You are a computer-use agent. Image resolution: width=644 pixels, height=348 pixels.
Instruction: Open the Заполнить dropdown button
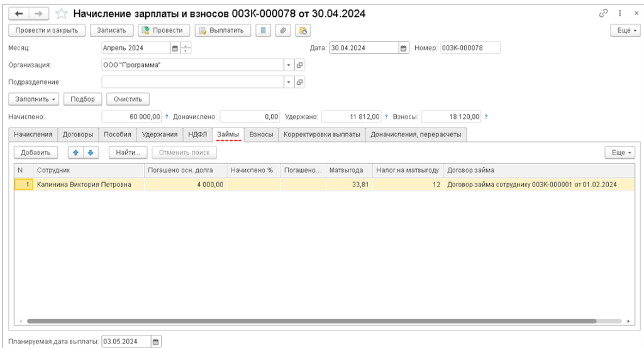pos(33,99)
